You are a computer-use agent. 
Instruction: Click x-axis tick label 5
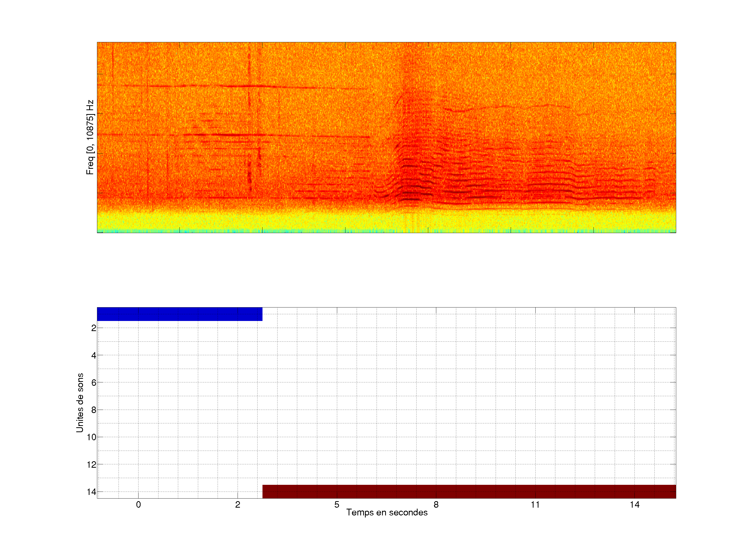[x=337, y=505]
